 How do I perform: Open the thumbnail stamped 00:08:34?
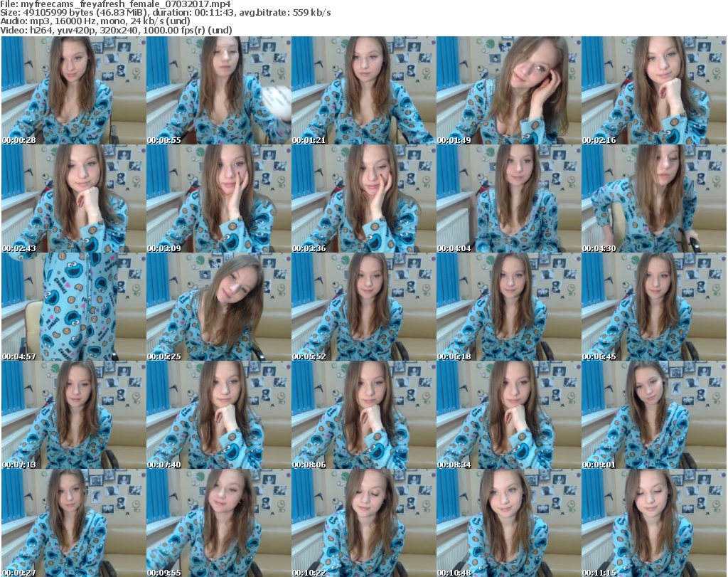[x=508, y=415]
